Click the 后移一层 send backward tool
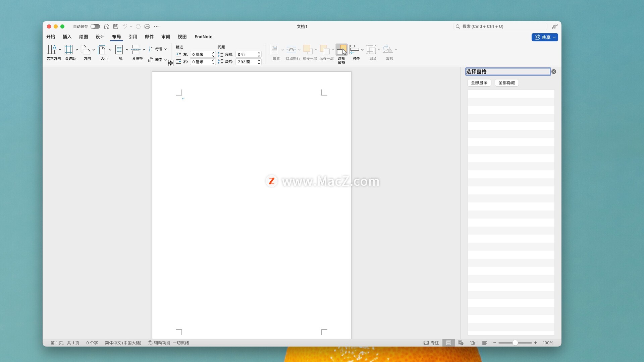 (x=326, y=52)
